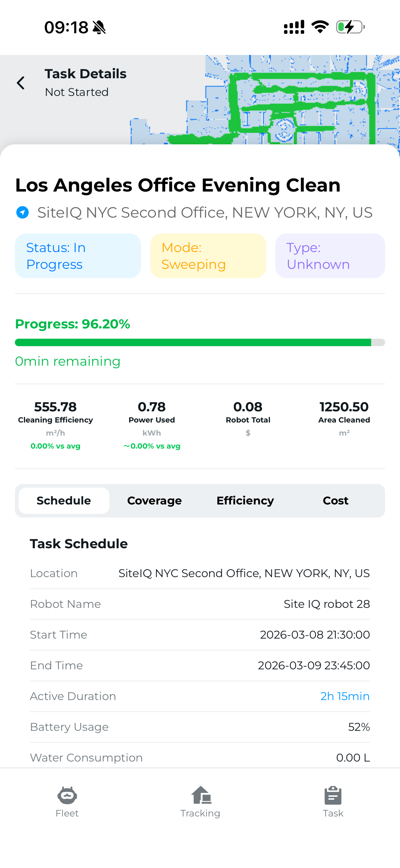Tap the 09:18 clock in status bar
Viewport: 400px width, 868px height.
(x=66, y=27)
